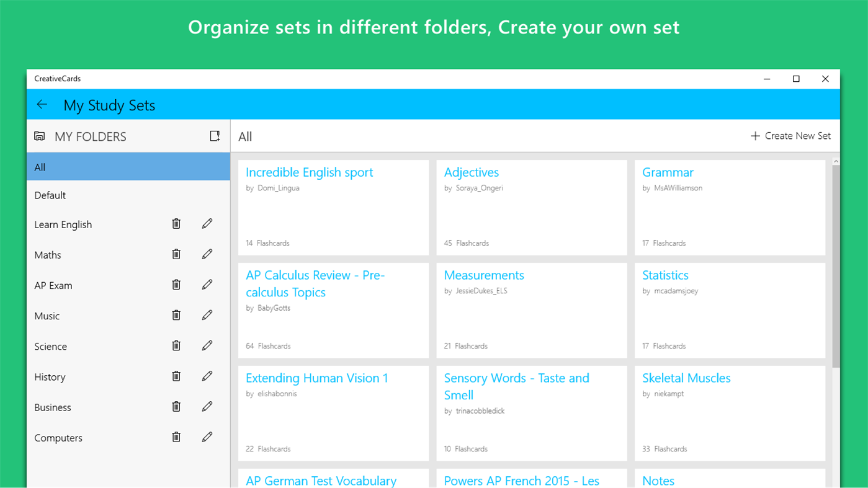868x488 pixels.
Task: Delete the AP Exam folder
Action: click(x=176, y=284)
